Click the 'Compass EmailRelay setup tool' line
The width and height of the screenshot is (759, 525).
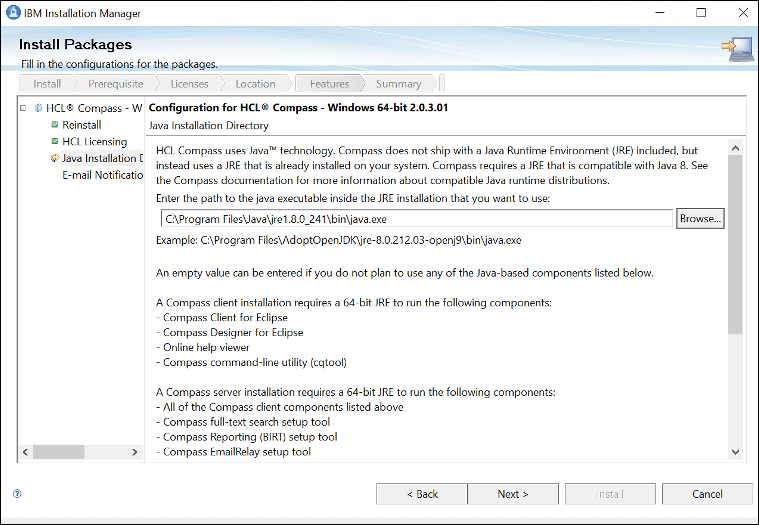point(233,452)
